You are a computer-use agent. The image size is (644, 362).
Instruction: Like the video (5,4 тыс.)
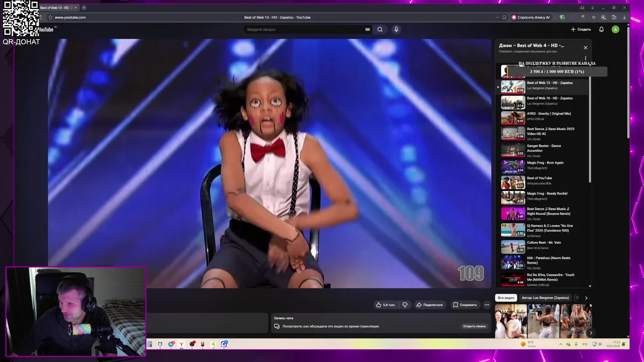(385, 305)
